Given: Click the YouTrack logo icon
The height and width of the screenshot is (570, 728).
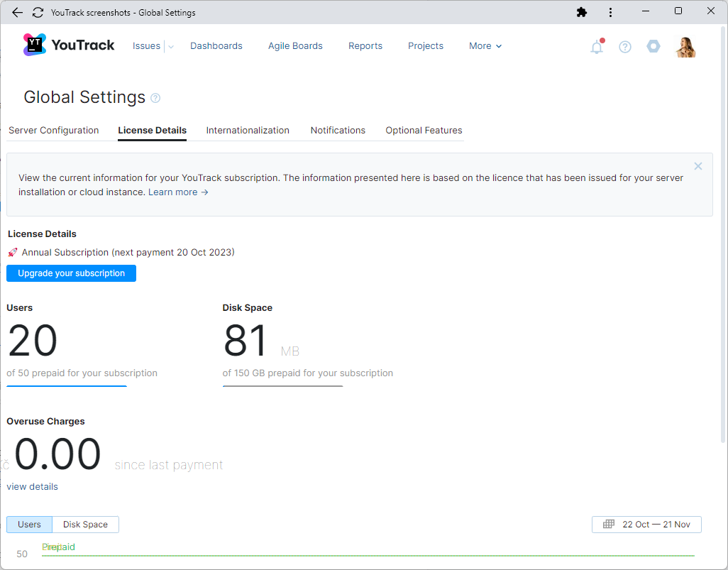Looking at the screenshot, I should tap(34, 45).
